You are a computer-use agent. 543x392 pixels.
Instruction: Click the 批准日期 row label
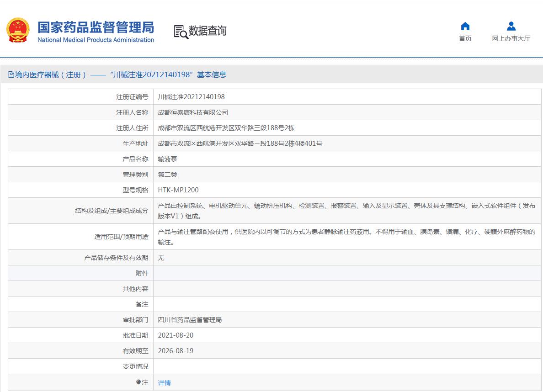[135, 335]
